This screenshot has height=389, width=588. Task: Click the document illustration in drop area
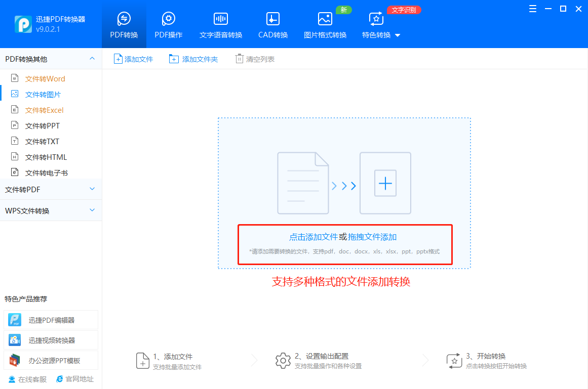(303, 183)
